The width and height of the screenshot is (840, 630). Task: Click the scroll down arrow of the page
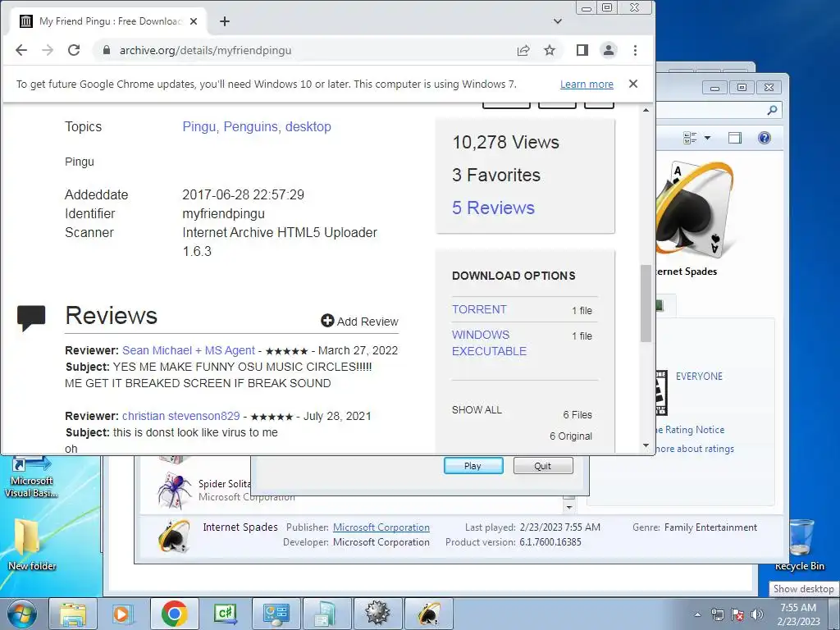click(646, 445)
